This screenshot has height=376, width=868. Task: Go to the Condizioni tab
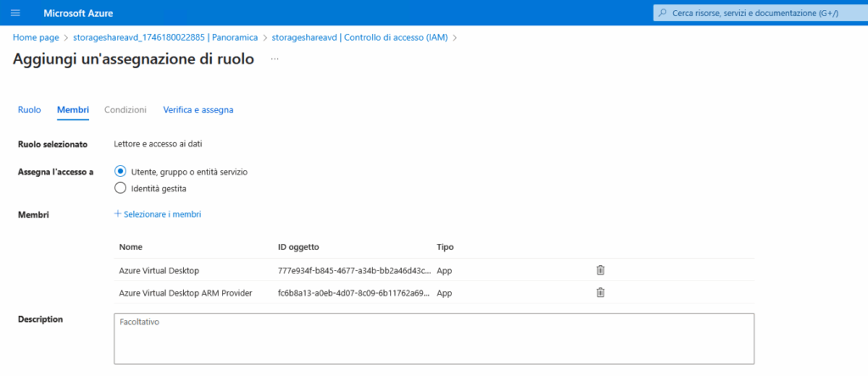click(x=125, y=109)
